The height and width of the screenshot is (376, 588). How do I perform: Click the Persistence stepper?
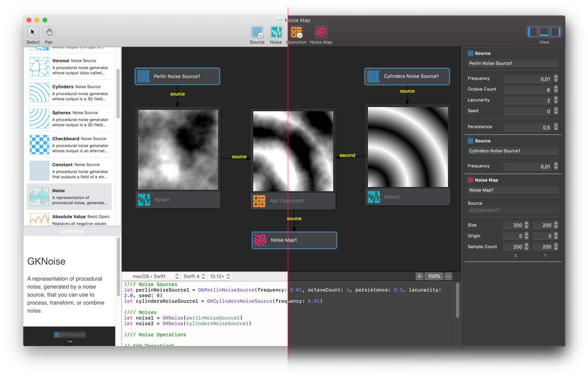pyautogui.click(x=556, y=127)
